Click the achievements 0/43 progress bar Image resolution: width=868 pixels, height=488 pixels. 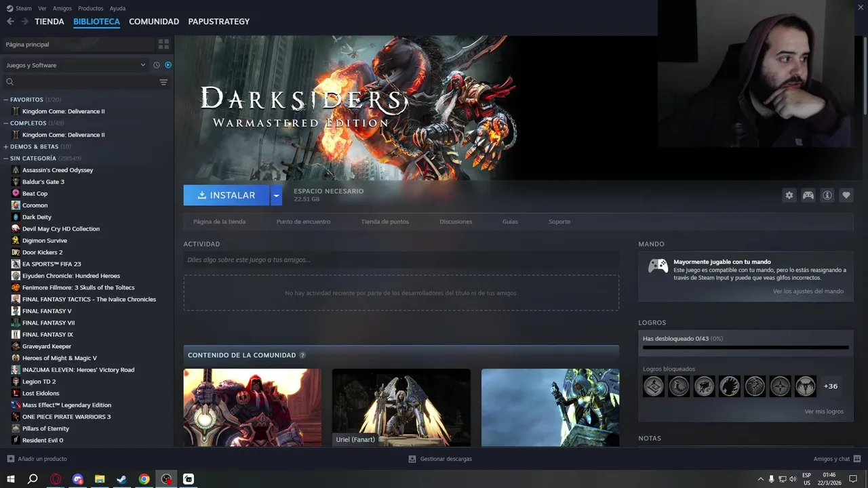coord(746,348)
